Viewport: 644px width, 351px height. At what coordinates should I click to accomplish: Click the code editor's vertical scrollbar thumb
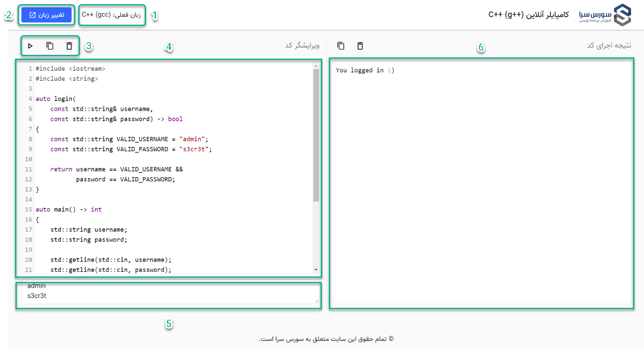(x=316, y=135)
